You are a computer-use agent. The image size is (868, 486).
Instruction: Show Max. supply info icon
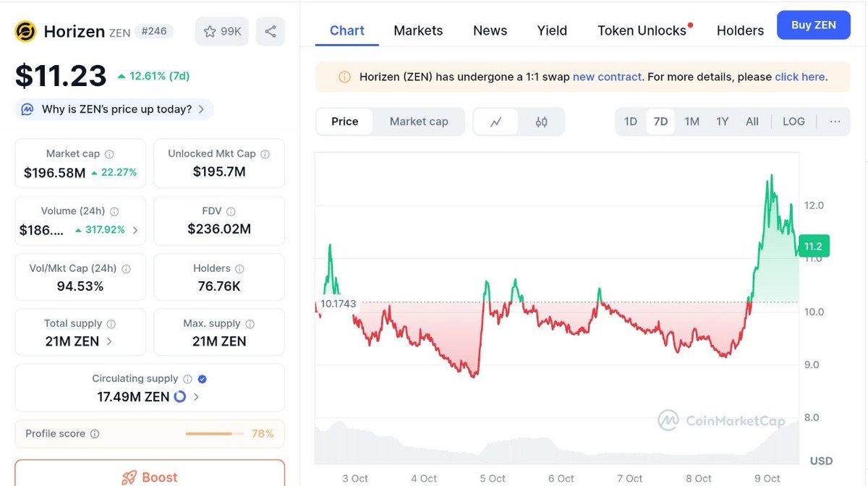click(250, 324)
